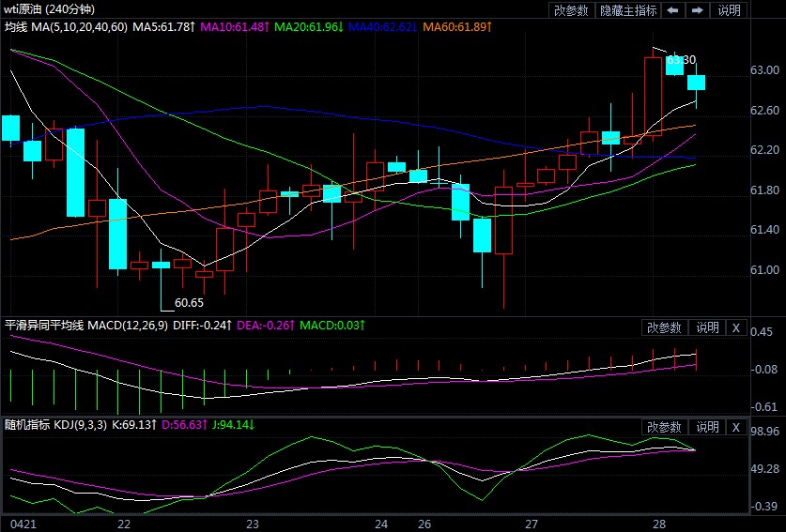Click the right arrow to switch indicator
This screenshot has width=786, height=532.
point(696,10)
